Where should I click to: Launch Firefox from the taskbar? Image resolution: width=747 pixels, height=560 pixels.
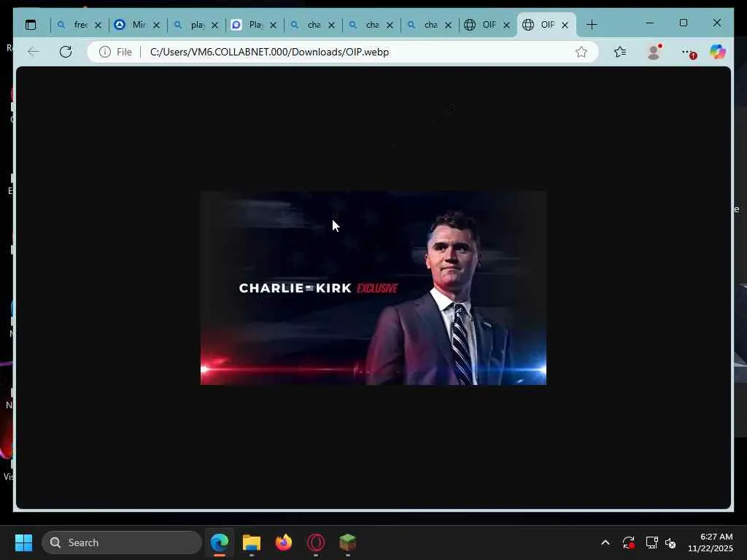[284, 542]
